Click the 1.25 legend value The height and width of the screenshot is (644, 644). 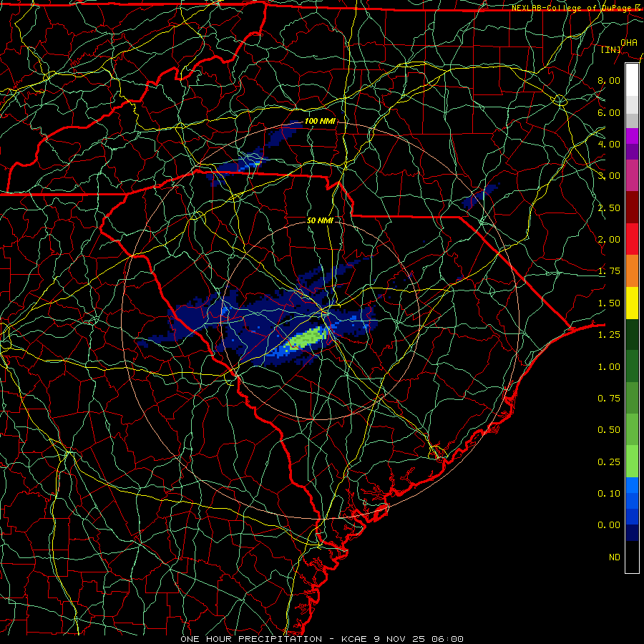(609, 335)
